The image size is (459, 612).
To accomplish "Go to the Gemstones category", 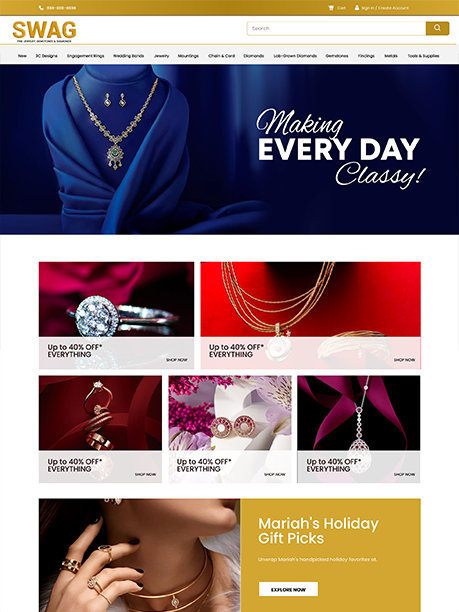I will [336, 56].
